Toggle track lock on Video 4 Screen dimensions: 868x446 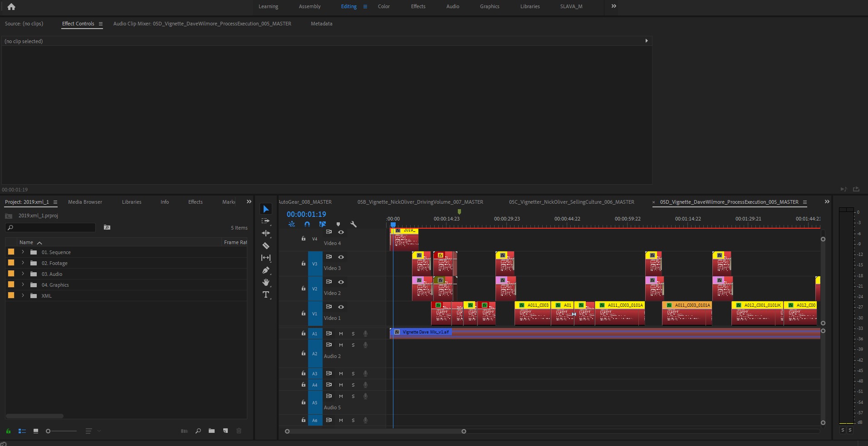[304, 239]
